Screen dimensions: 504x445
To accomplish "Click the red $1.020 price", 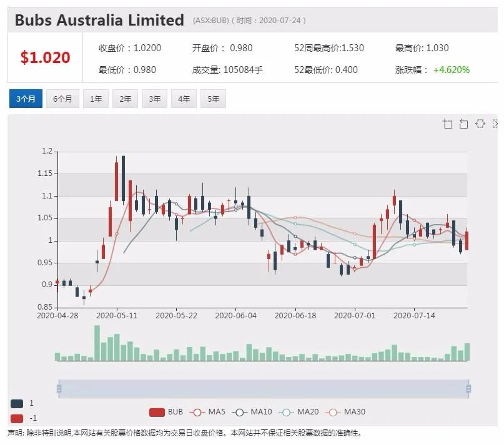I will [46, 57].
